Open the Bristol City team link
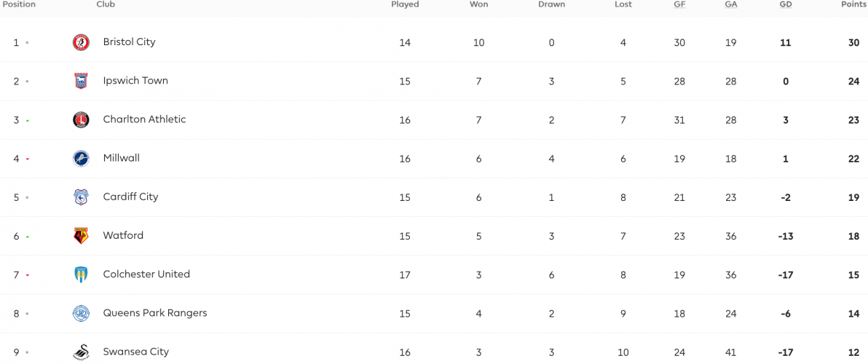 point(129,42)
